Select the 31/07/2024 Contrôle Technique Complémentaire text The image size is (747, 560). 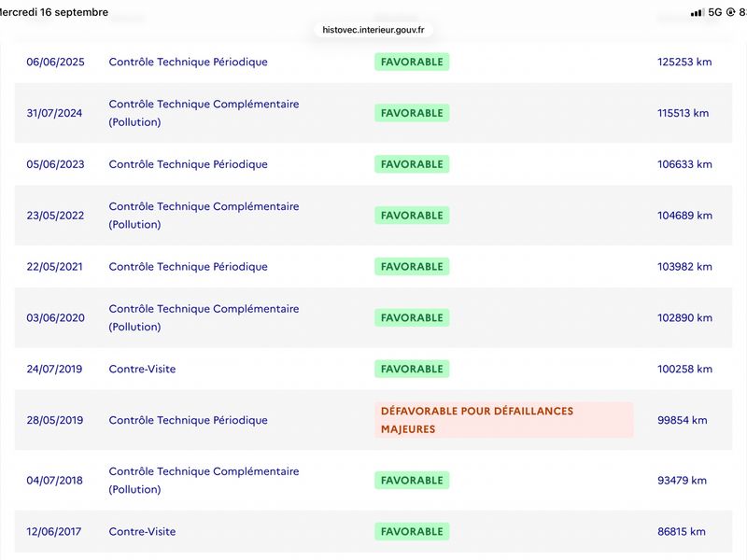[204, 113]
